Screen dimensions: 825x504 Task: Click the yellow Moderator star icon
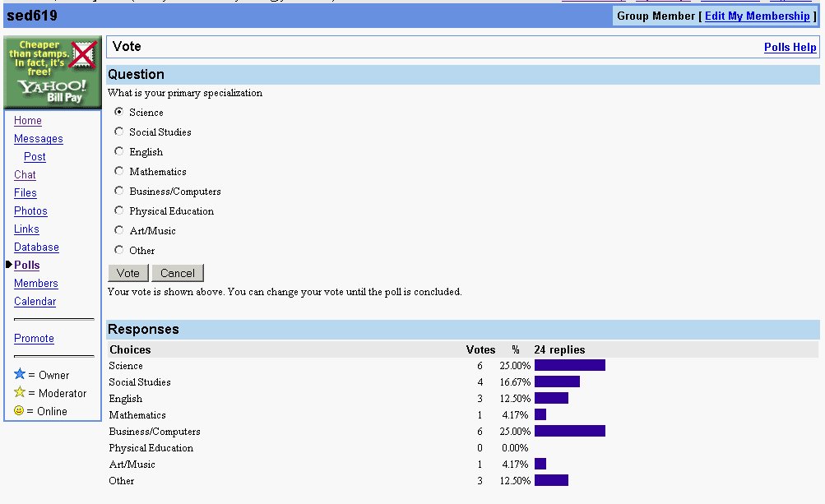tap(20, 392)
